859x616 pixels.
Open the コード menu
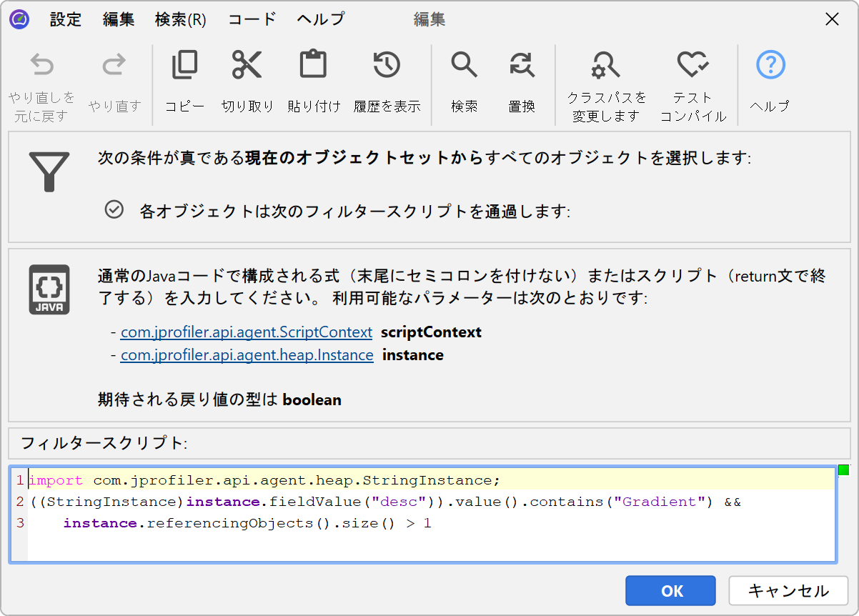pos(252,19)
